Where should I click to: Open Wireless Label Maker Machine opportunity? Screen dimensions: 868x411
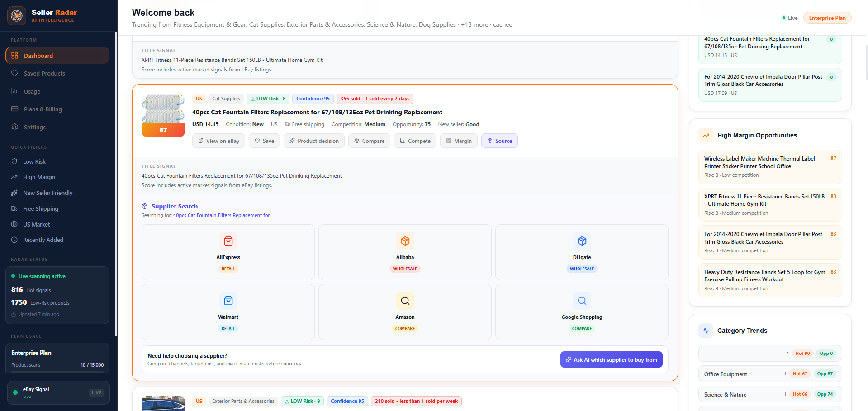pos(770,166)
